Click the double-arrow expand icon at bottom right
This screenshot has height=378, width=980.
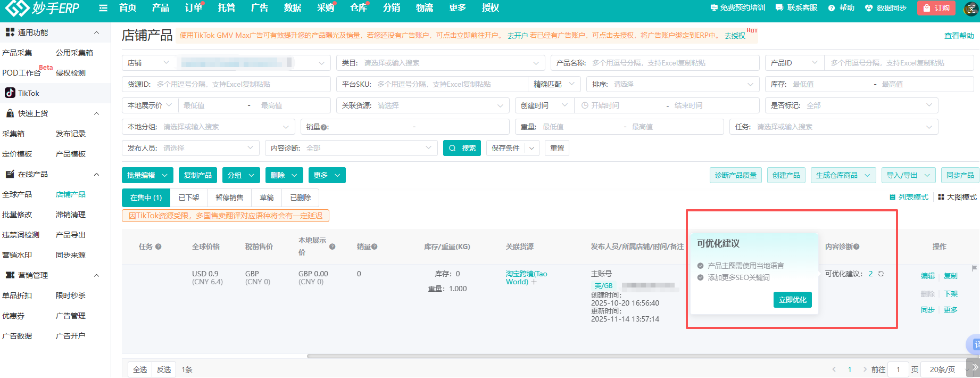pos(974,367)
